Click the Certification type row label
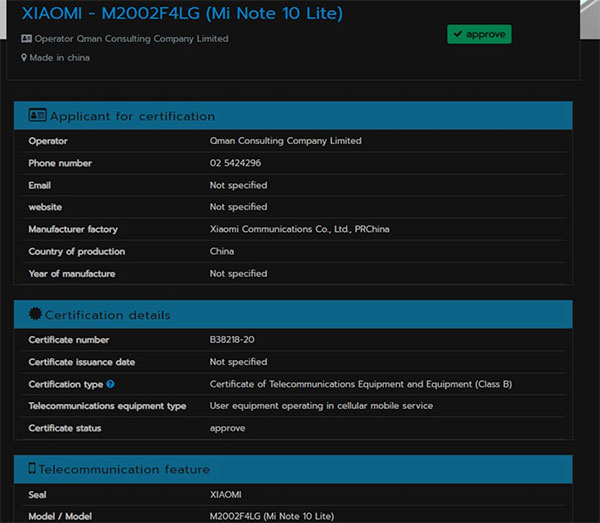The width and height of the screenshot is (600, 523). 65,384
